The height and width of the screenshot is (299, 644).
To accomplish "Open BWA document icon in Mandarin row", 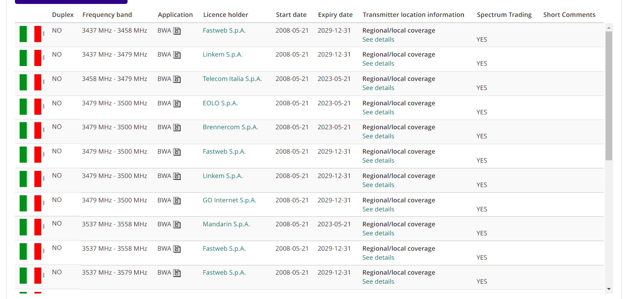I will pos(177,225).
